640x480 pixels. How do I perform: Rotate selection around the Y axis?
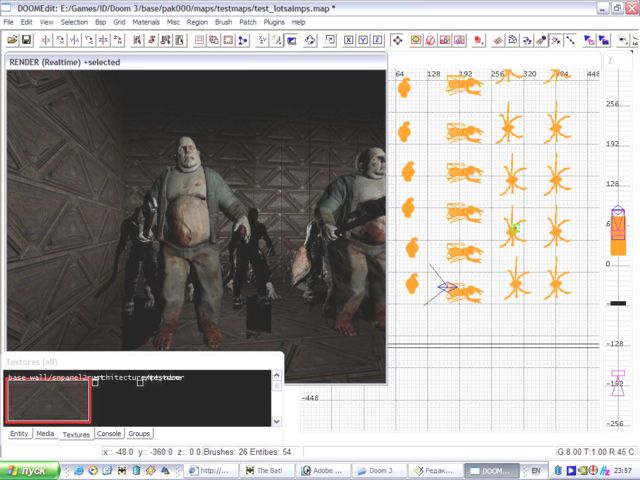point(89,40)
